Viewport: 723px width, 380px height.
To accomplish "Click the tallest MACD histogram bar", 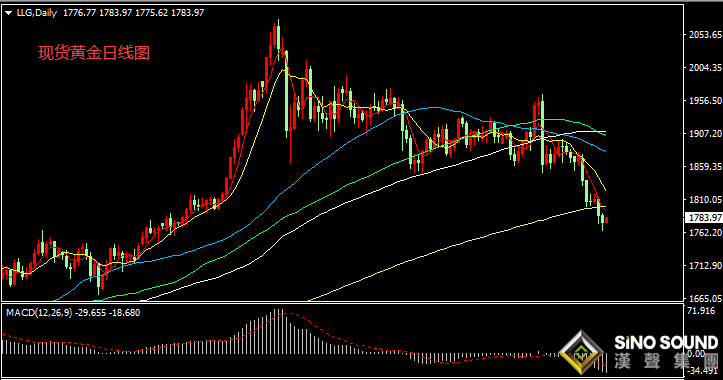I will [x=278, y=331].
